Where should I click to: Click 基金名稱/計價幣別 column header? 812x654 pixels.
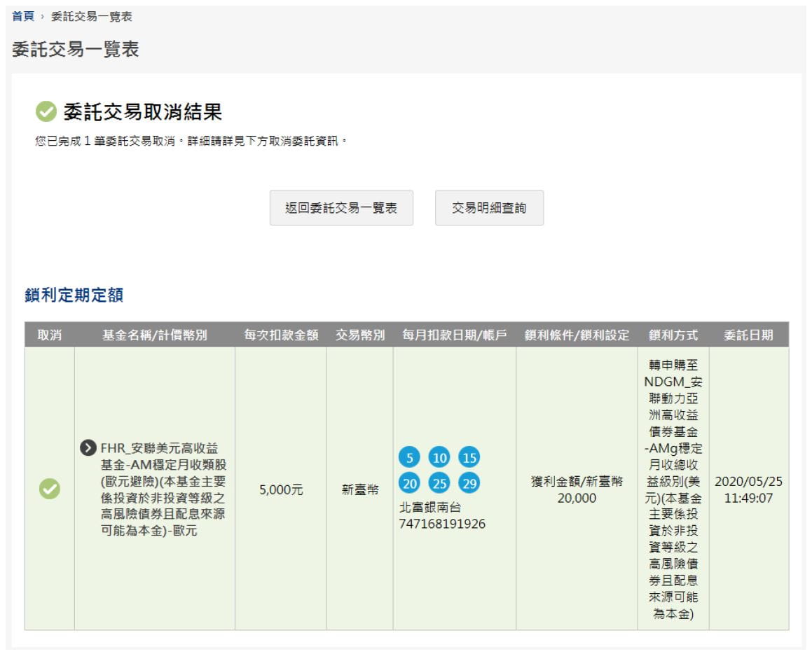coord(155,335)
